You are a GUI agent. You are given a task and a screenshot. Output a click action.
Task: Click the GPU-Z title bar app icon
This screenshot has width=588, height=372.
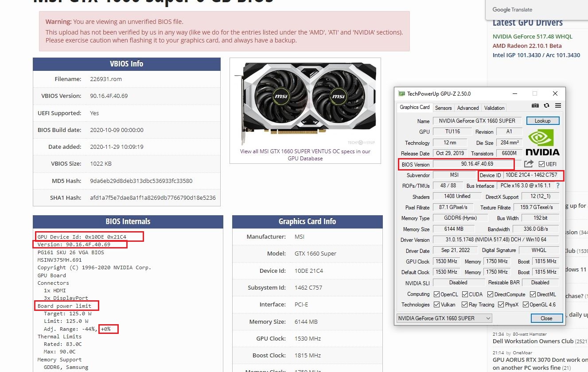click(x=401, y=93)
